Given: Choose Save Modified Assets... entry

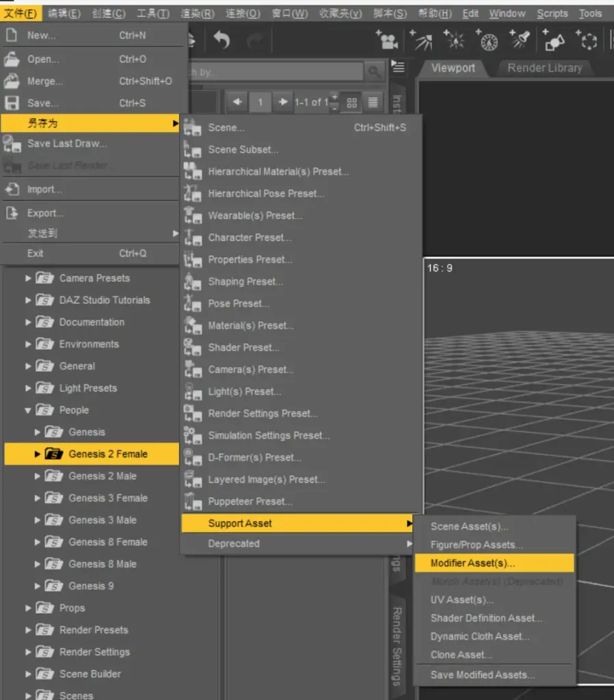Looking at the screenshot, I should tap(494, 675).
